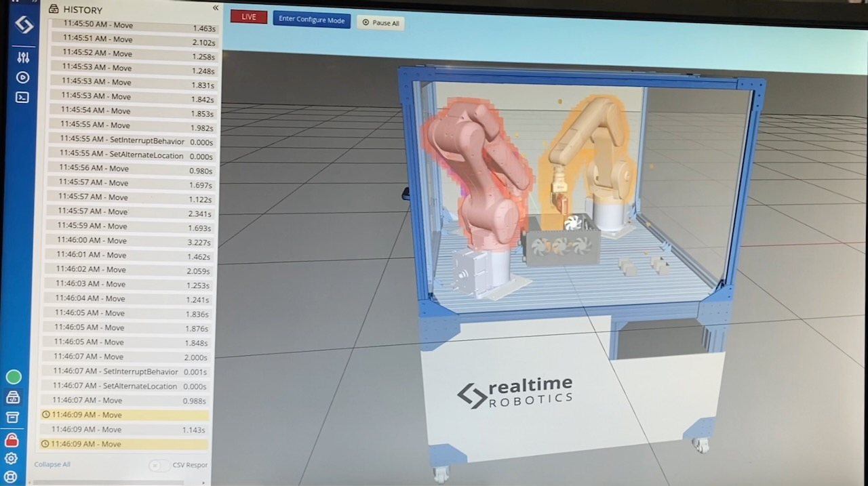868x486 pixels.
Task: Open the terminal console icon
Action: pos(22,97)
